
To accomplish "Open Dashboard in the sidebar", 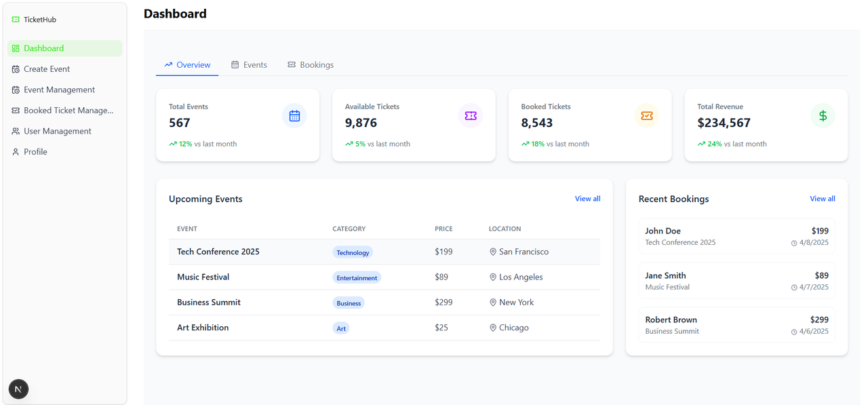I will (x=65, y=48).
